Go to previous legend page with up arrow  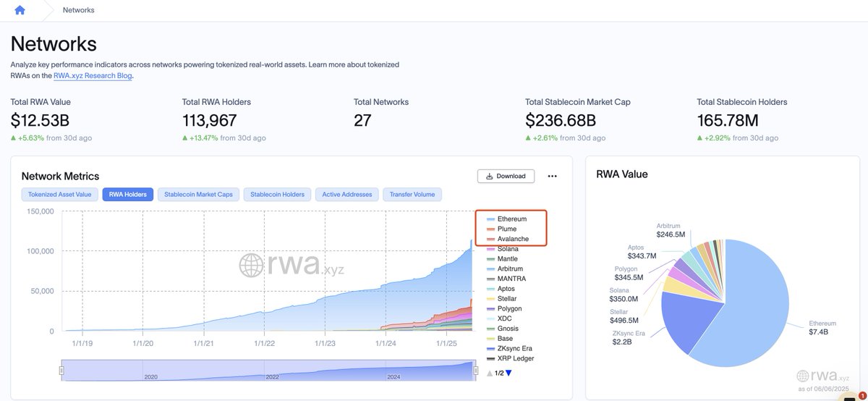[490, 373]
